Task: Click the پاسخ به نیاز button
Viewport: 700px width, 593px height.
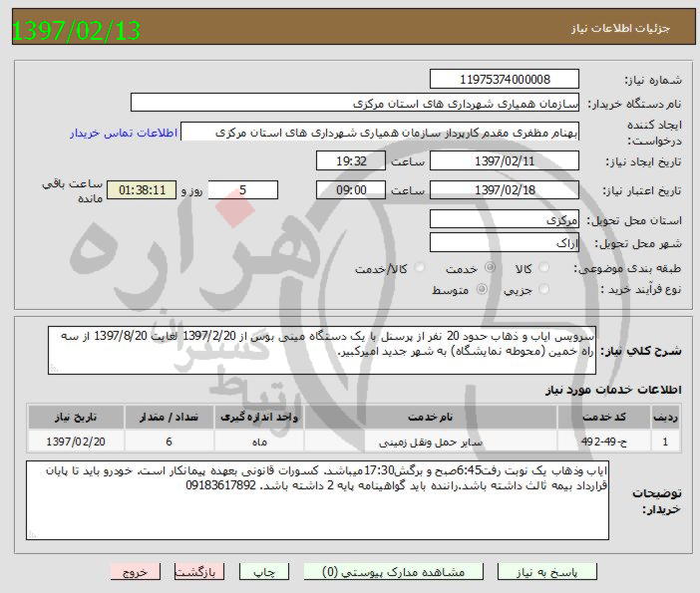Action: (x=546, y=572)
